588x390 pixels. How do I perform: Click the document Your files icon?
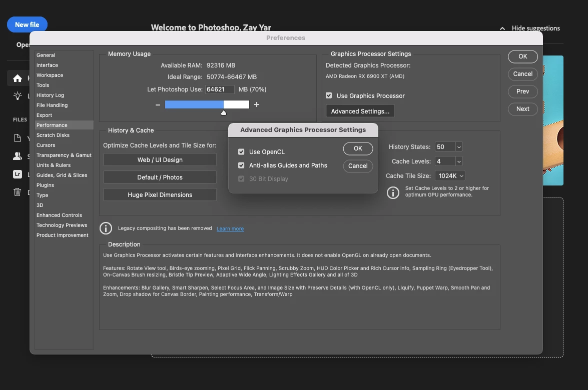17,138
